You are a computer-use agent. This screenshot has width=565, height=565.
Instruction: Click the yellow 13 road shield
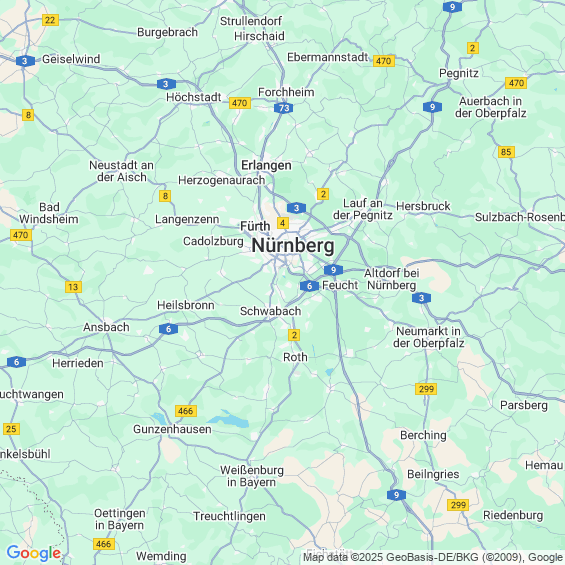click(x=73, y=287)
